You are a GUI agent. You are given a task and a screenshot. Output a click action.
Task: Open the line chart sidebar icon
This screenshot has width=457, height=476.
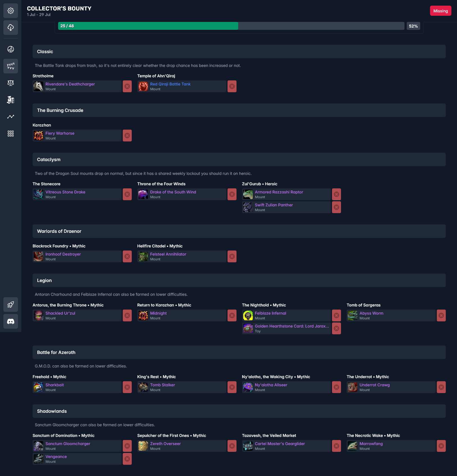point(11,117)
